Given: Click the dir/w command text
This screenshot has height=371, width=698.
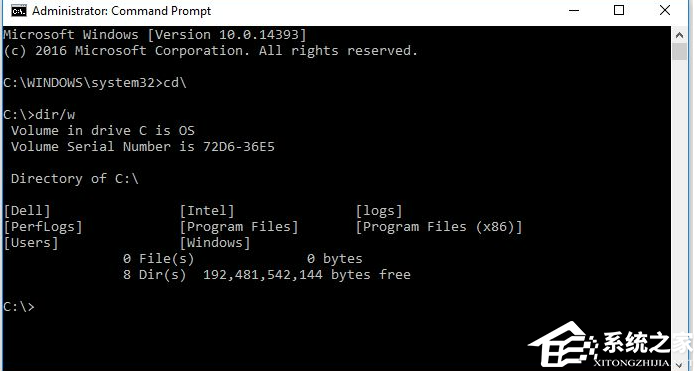Looking at the screenshot, I should click(x=55, y=114).
